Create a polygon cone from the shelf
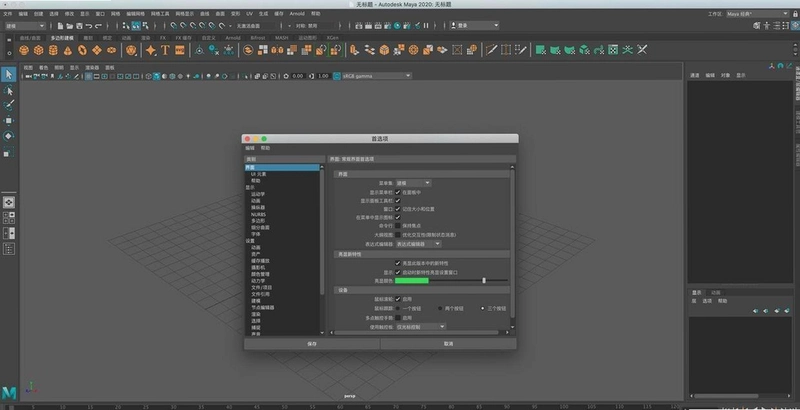 point(67,50)
